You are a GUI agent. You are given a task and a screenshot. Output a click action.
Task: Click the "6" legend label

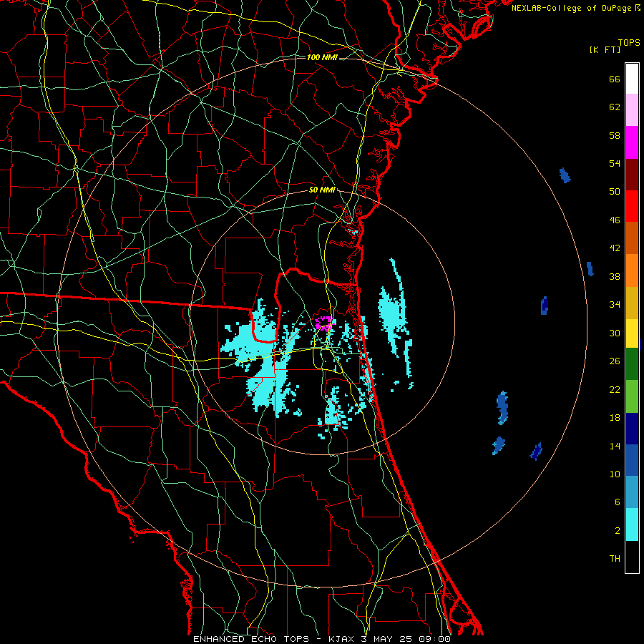(618, 502)
